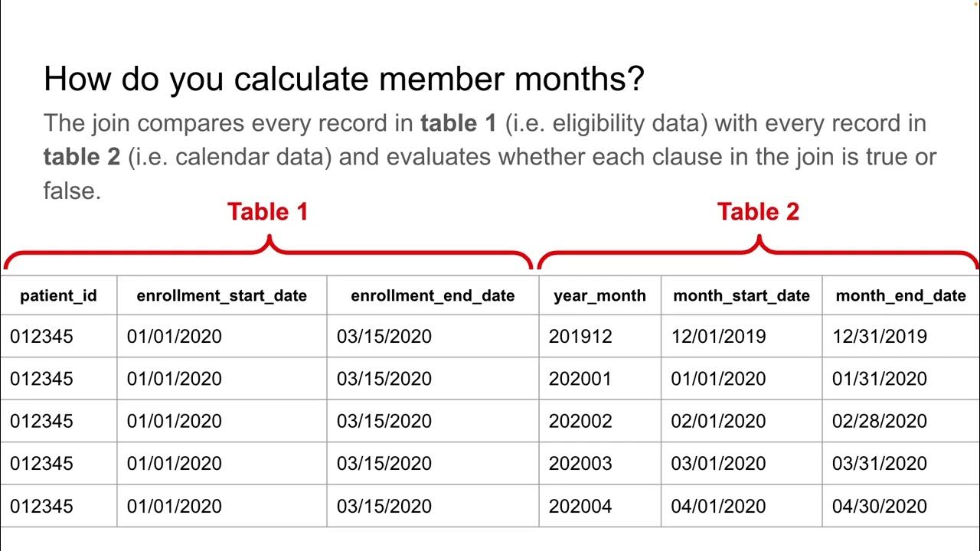Select the 202004 year_month cell
This screenshot has width=980, height=551.
(x=580, y=506)
